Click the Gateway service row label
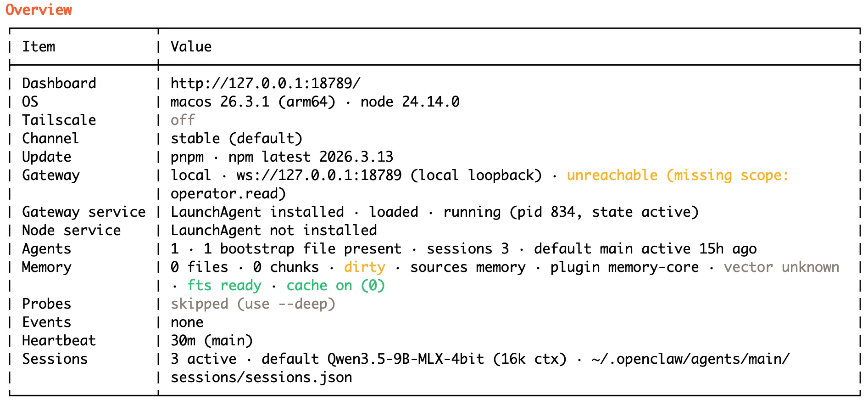 click(x=83, y=212)
